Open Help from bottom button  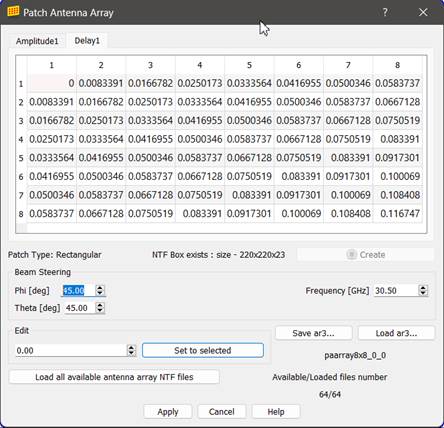[276, 412]
